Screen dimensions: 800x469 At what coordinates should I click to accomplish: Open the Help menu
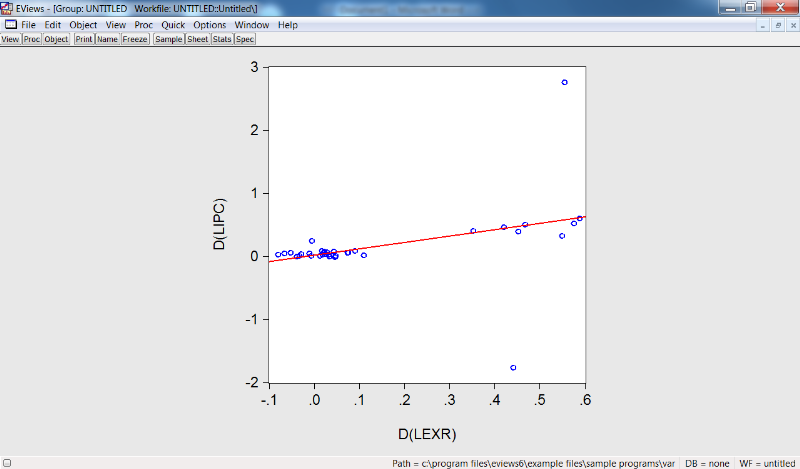288,25
